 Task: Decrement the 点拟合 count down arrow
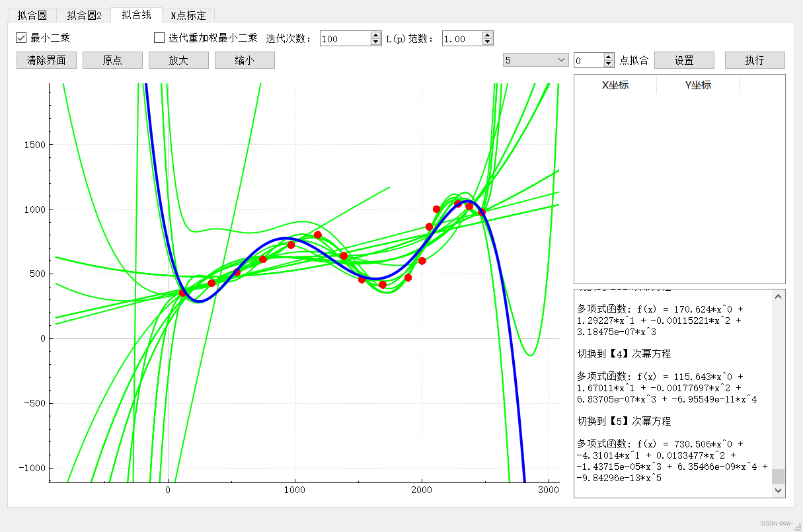[609, 64]
